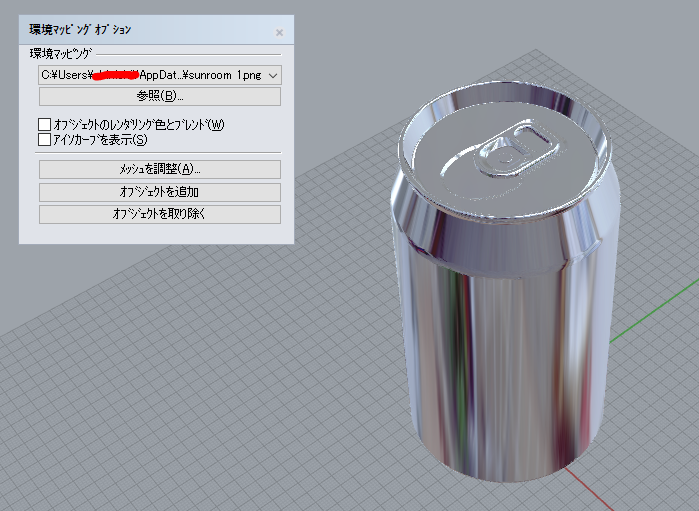Image resolution: width=699 pixels, height=511 pixels.
Task: Toggle アイソカーブを表示(S) checkbox
Action: tap(45, 140)
